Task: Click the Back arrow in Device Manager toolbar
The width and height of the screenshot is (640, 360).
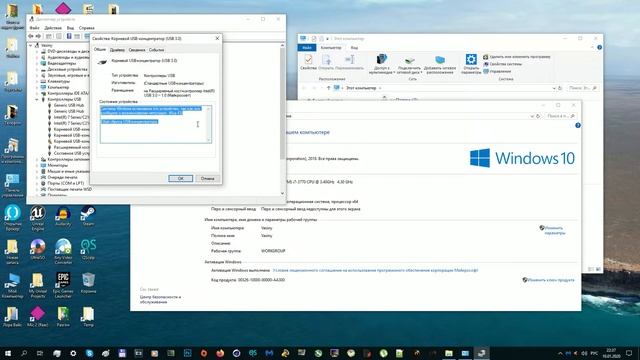Action: point(31,36)
